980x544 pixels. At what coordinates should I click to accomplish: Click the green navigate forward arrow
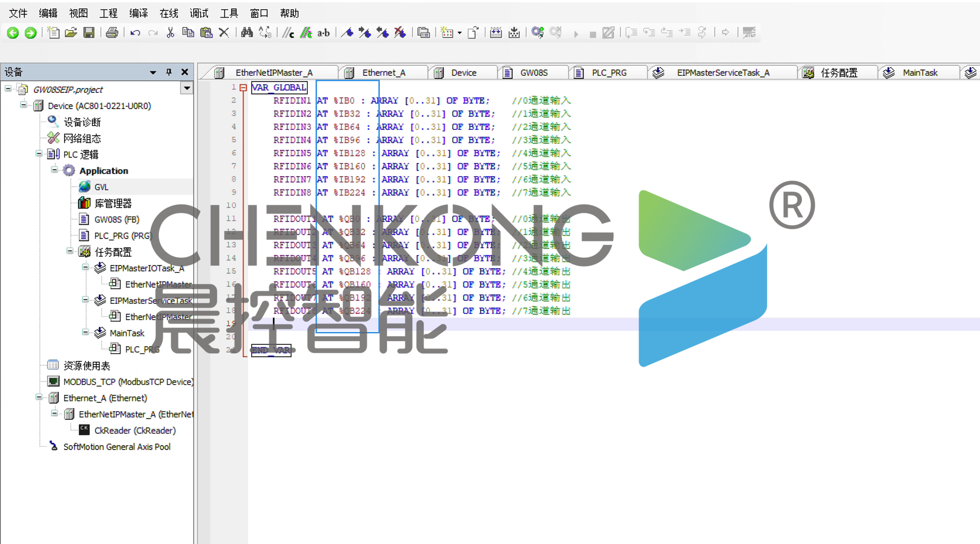[x=30, y=32]
